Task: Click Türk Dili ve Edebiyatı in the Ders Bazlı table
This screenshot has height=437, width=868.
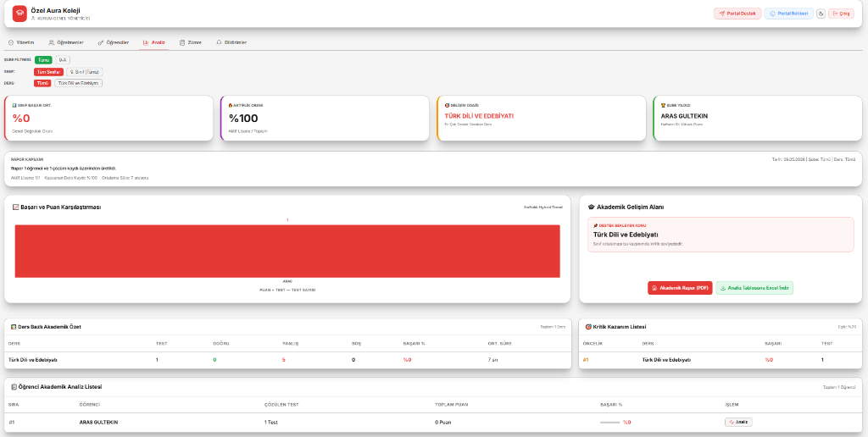Action: click(x=33, y=360)
